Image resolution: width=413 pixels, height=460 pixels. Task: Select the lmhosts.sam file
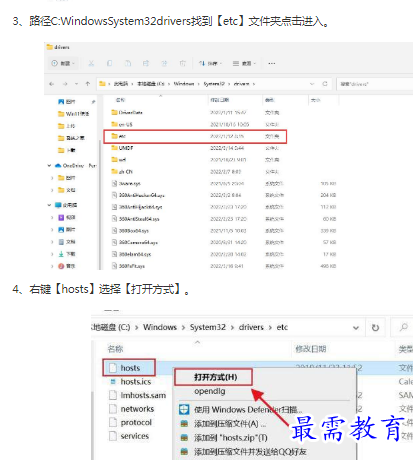pyautogui.click(x=138, y=395)
